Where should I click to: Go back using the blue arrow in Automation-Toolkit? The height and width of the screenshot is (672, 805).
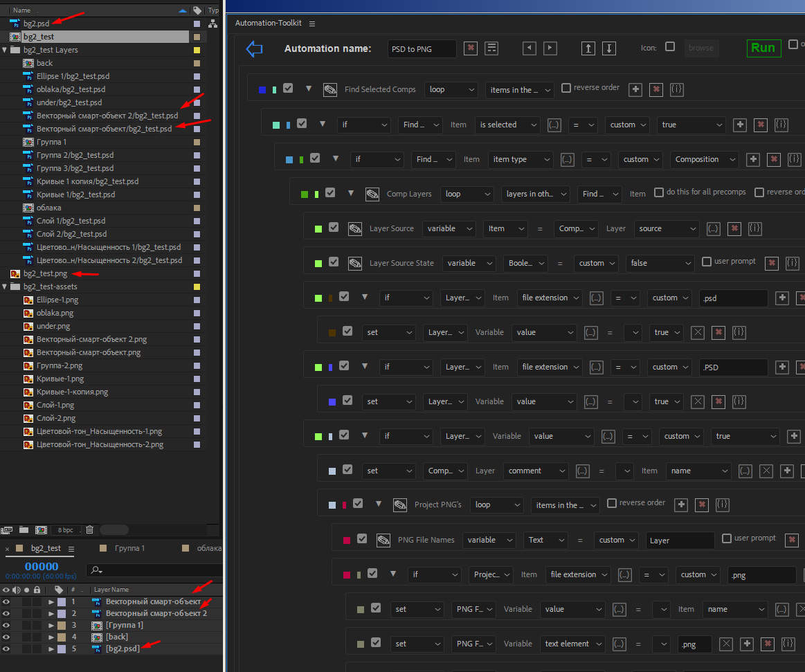254,48
